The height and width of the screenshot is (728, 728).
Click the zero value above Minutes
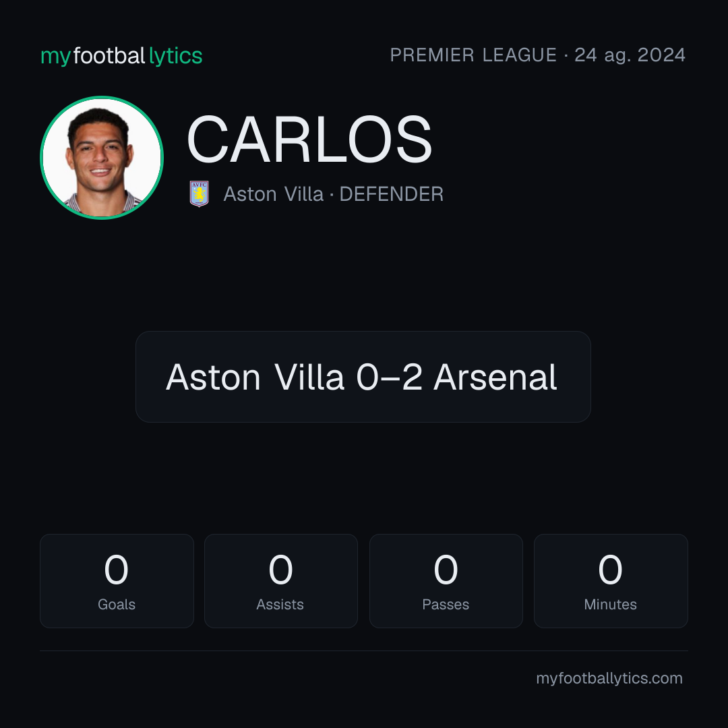pyautogui.click(x=610, y=570)
